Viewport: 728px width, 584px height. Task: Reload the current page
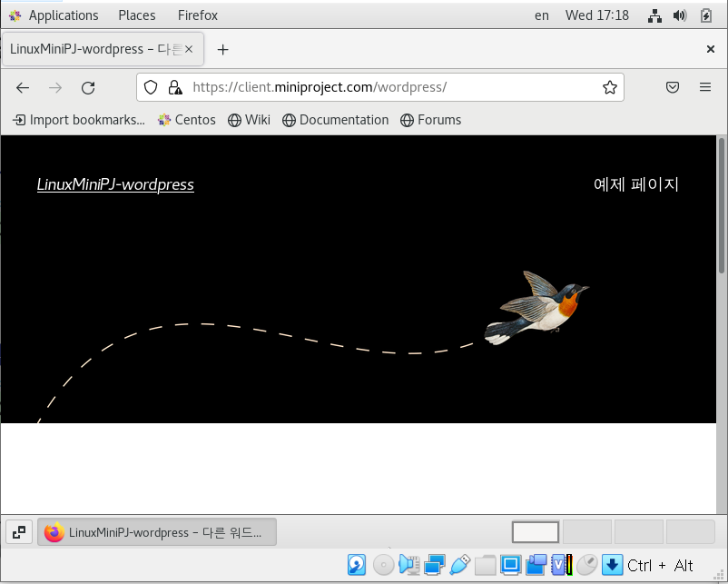pos(88,87)
